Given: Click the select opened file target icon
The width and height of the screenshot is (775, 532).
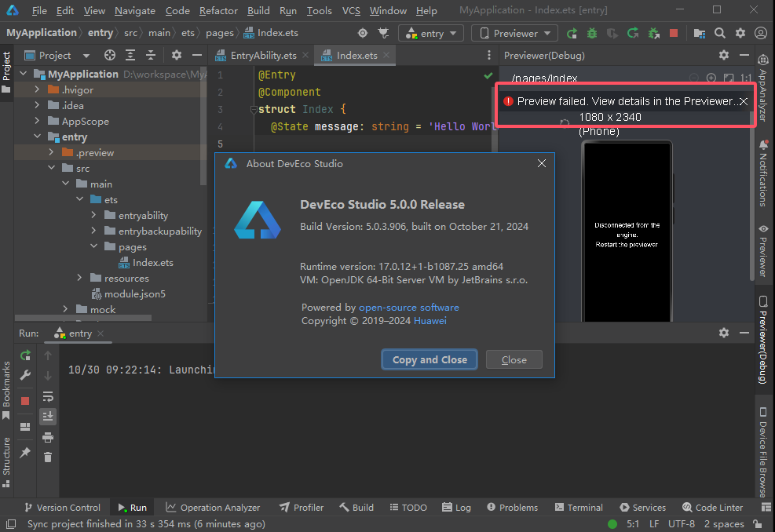Looking at the screenshot, I should tap(110, 56).
